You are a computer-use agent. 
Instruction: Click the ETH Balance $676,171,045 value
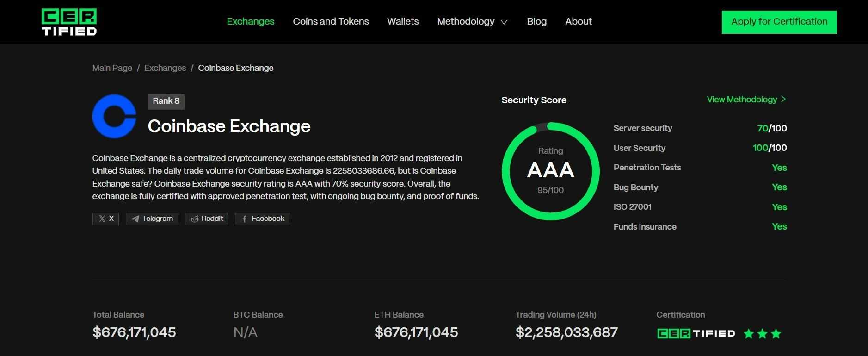click(x=416, y=332)
